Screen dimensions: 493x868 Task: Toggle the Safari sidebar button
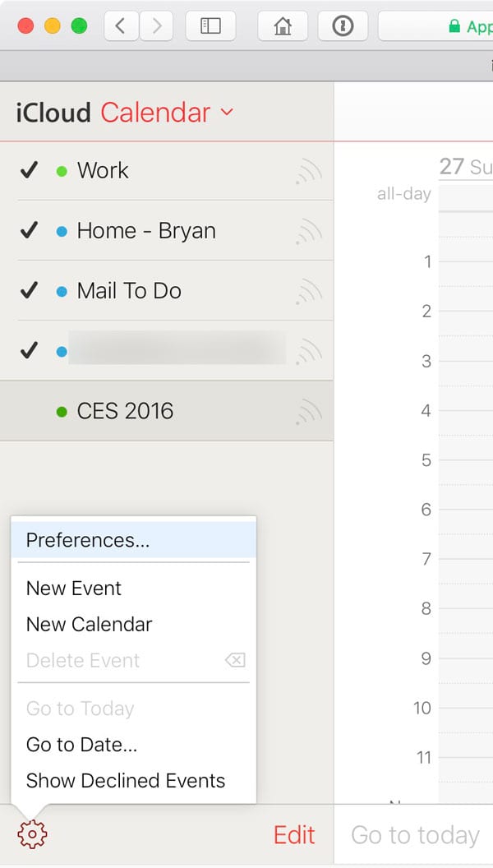click(x=210, y=25)
